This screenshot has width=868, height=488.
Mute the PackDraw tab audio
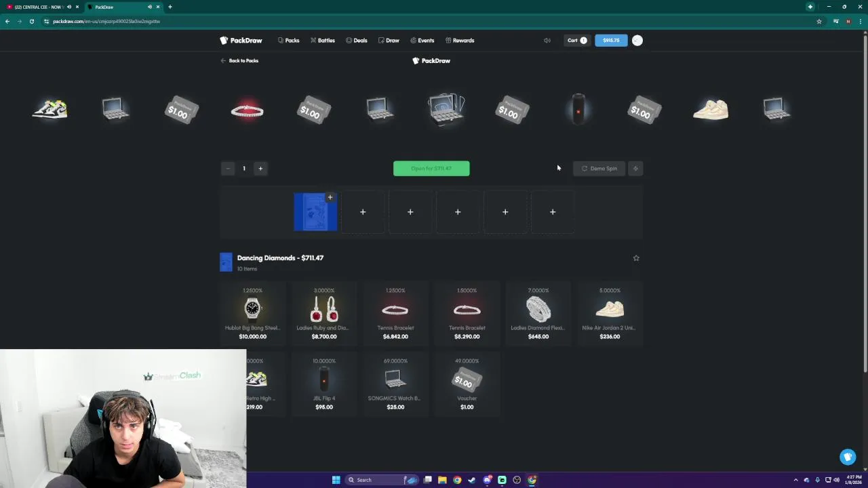pos(150,7)
